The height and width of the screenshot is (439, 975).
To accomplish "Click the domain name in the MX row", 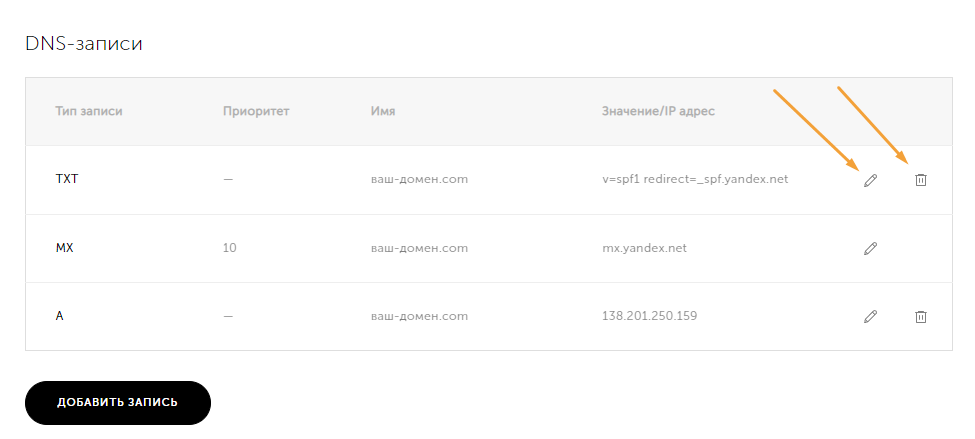I will (419, 248).
